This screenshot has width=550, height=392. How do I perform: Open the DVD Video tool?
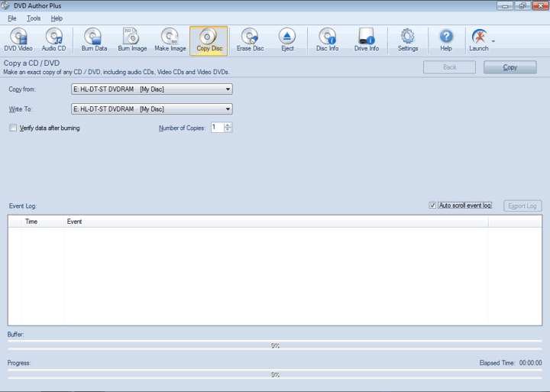(x=18, y=40)
